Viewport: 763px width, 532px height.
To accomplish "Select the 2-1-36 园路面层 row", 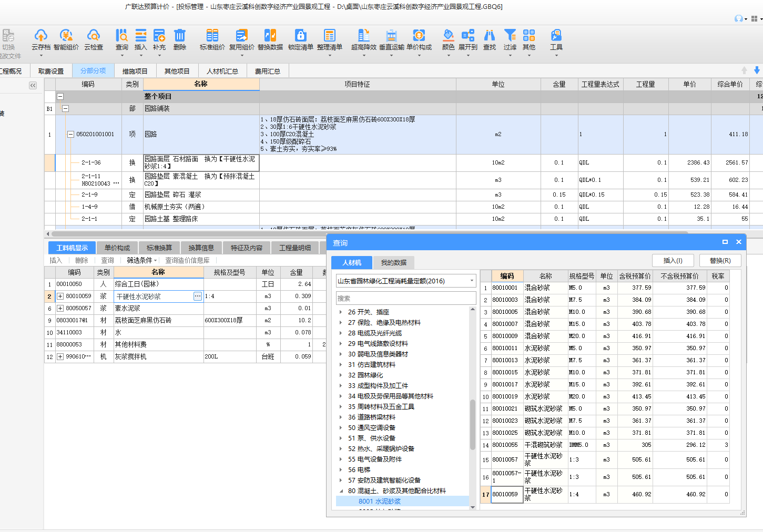I will pyautogui.click(x=403, y=162).
